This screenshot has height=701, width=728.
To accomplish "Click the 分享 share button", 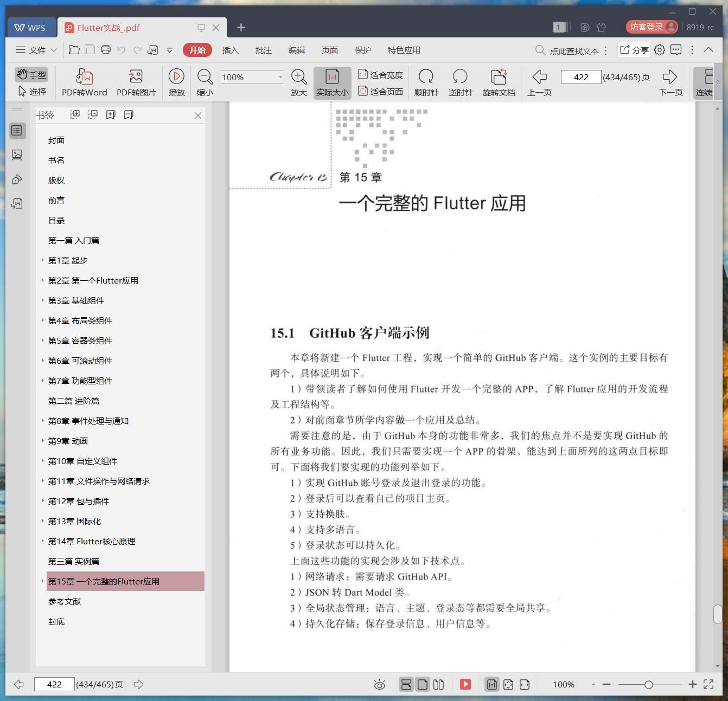I will [x=634, y=50].
